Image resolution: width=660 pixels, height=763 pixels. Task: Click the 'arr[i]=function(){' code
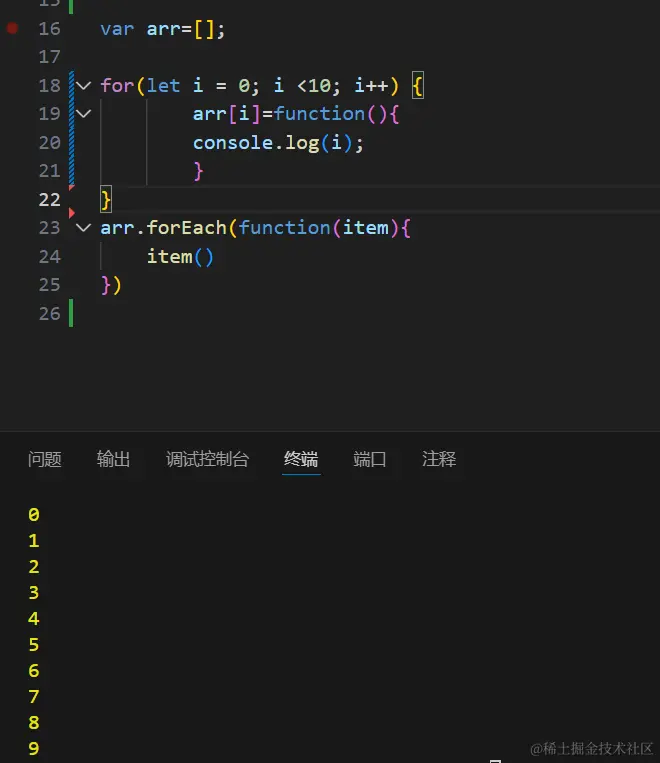point(296,114)
